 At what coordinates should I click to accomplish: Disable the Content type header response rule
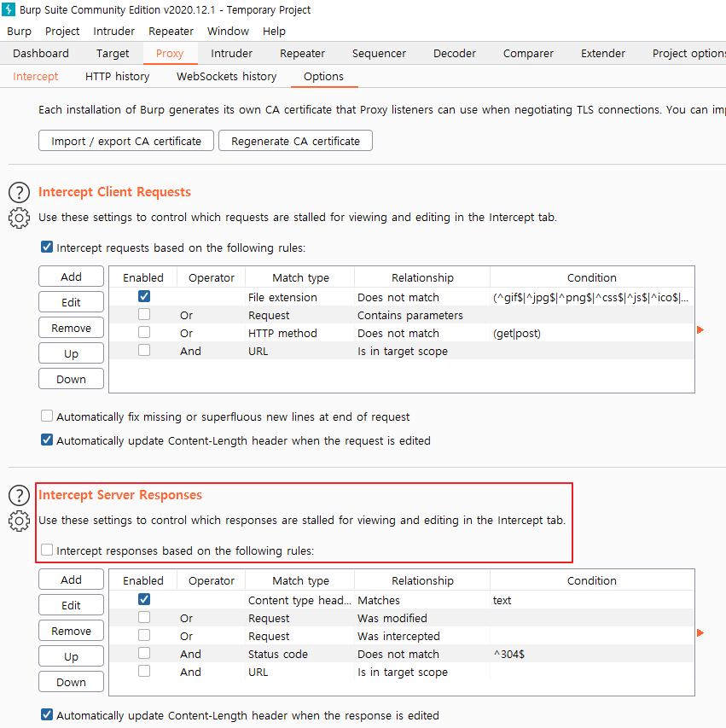point(144,599)
